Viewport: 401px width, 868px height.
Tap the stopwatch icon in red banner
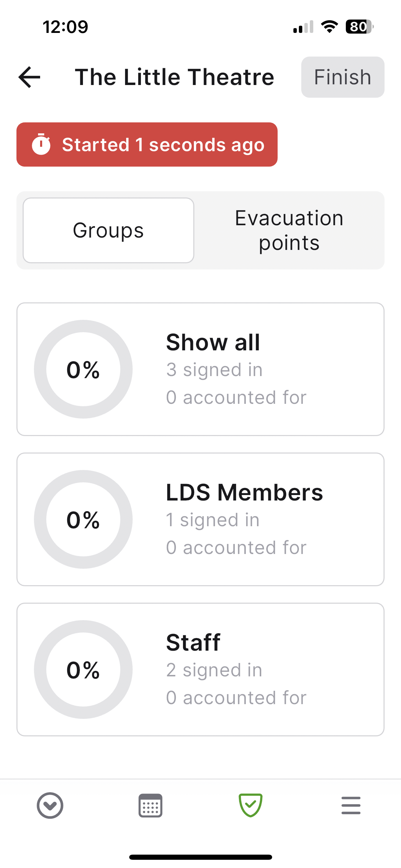[41, 144]
